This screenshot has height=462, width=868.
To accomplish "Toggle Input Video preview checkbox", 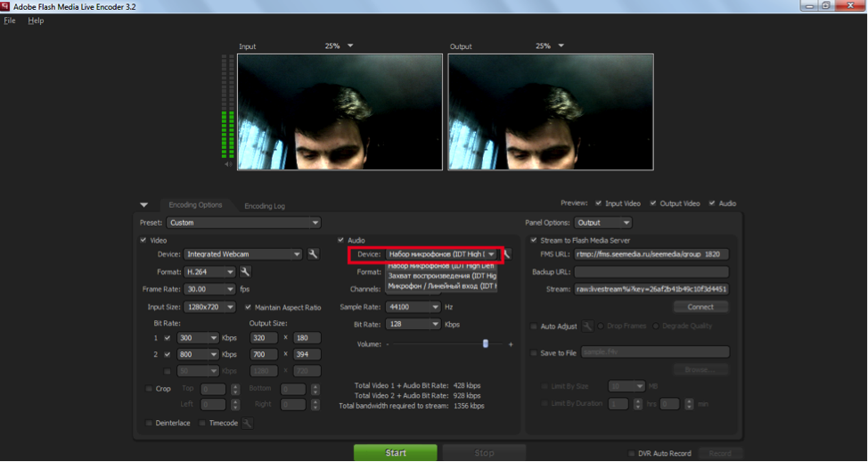I will 598,203.
